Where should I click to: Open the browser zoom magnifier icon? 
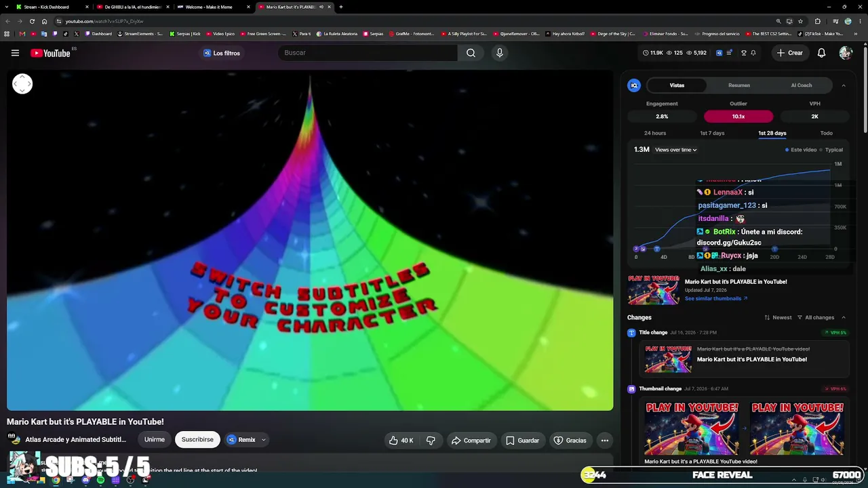[x=778, y=21]
